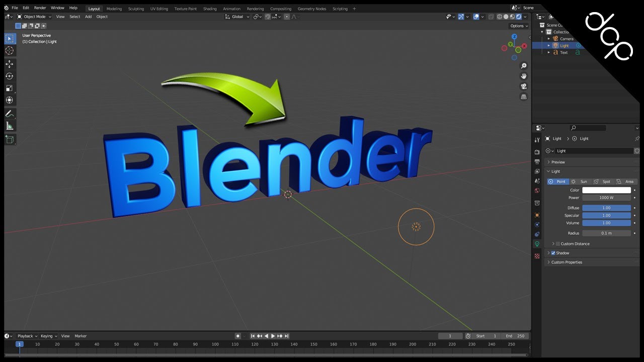Click play animation button in timeline
Viewport: 644px width, 362px height.
point(273,336)
